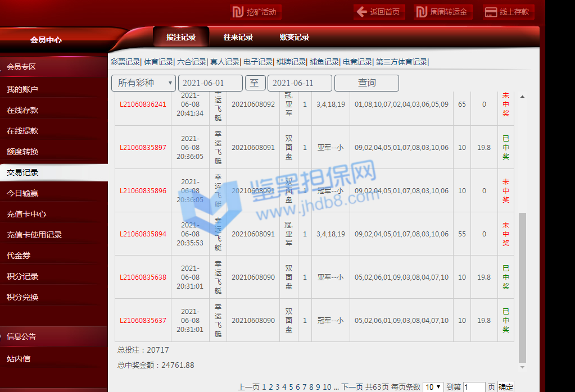Switch to the 账变记录 tab
575x392 pixels.
click(x=294, y=38)
